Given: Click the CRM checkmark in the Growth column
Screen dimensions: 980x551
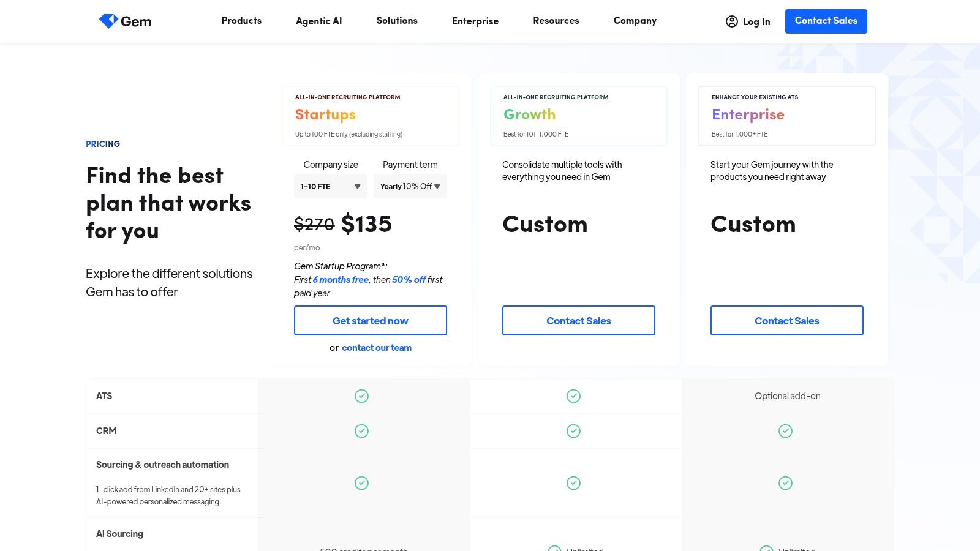Looking at the screenshot, I should pyautogui.click(x=573, y=430).
